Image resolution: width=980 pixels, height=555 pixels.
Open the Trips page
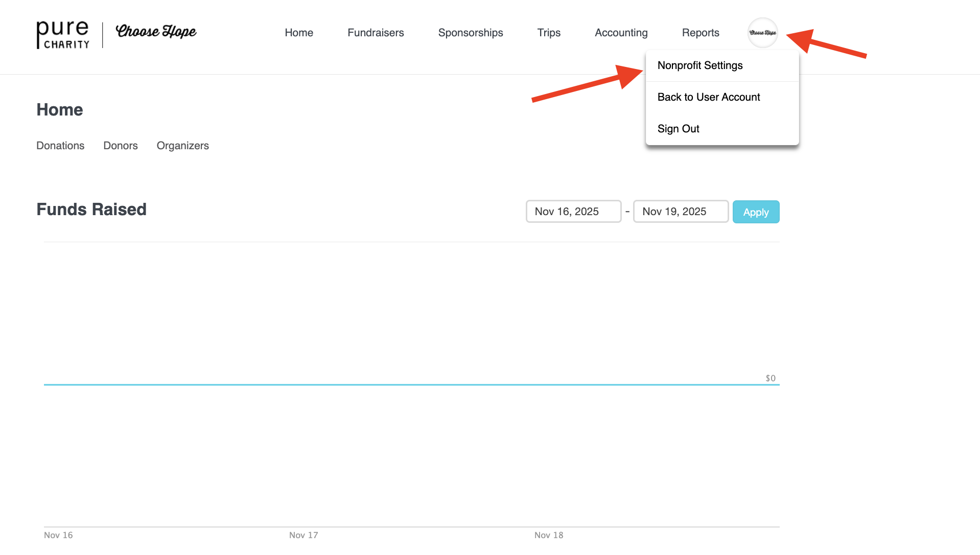pos(549,33)
